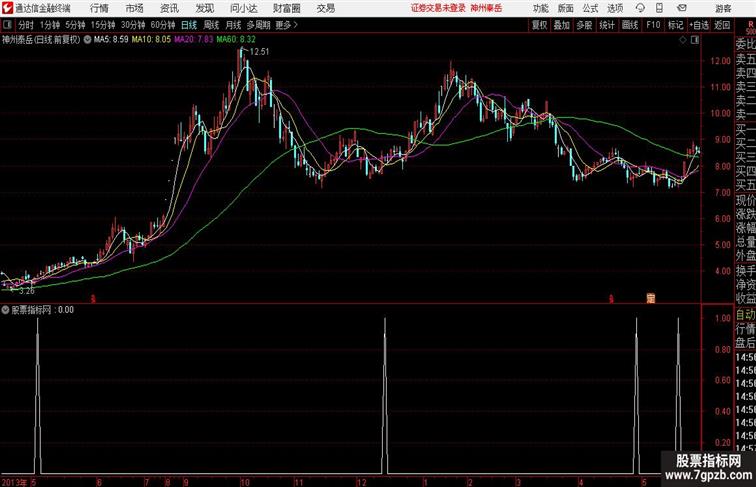This screenshot has width=756, height=487.
Task: Open the 市场 menu
Action: point(135,8)
